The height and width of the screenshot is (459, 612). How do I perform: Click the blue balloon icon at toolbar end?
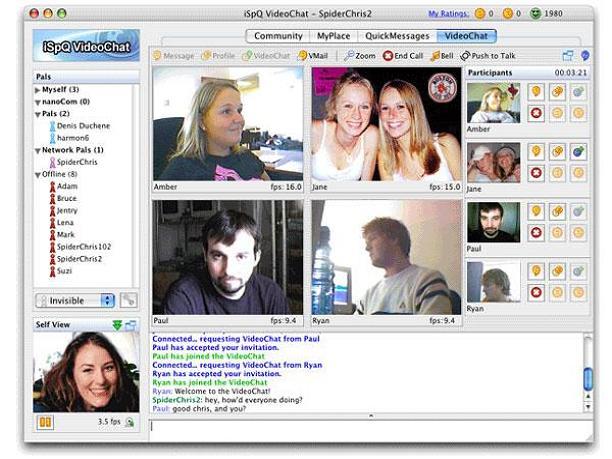585,56
